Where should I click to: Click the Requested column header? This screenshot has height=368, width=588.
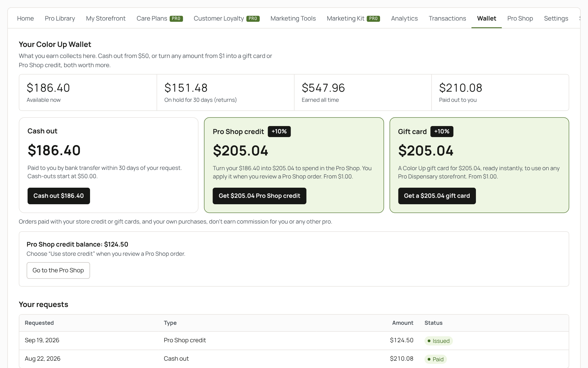point(39,323)
